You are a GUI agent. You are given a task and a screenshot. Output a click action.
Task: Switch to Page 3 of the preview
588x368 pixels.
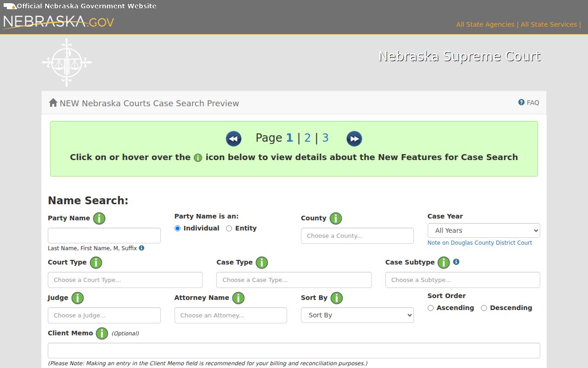pyautogui.click(x=325, y=138)
